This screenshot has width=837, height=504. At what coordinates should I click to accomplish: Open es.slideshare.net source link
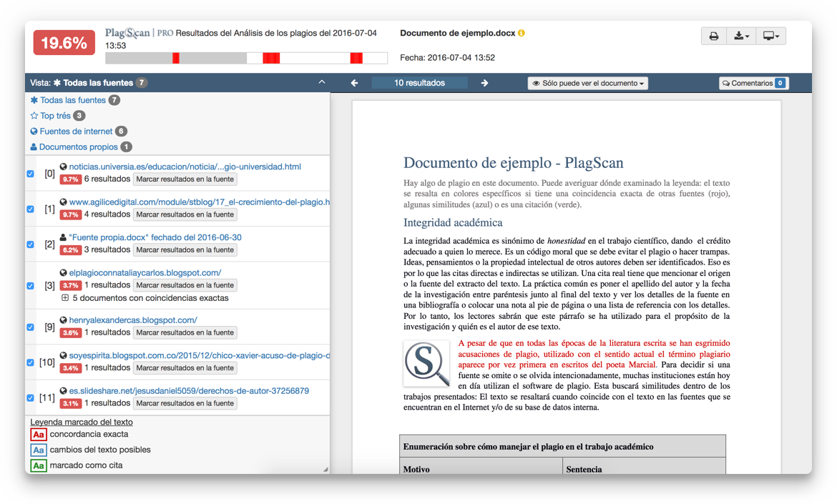(x=189, y=391)
